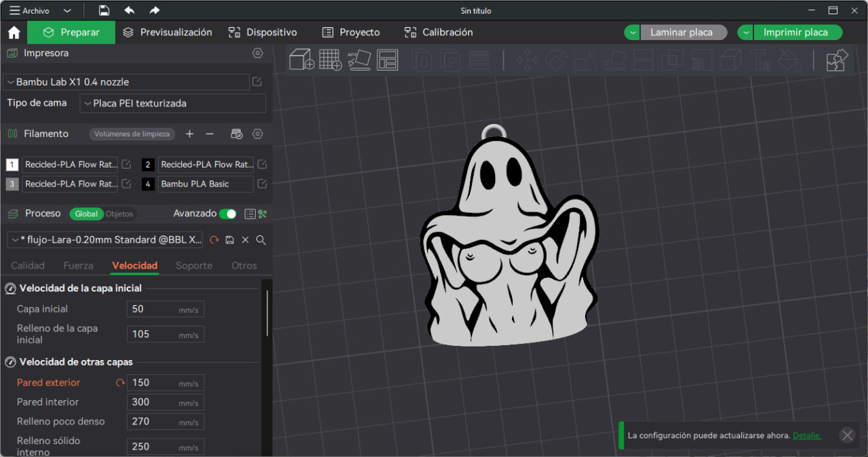Open the Soporte settings tab

(x=194, y=266)
